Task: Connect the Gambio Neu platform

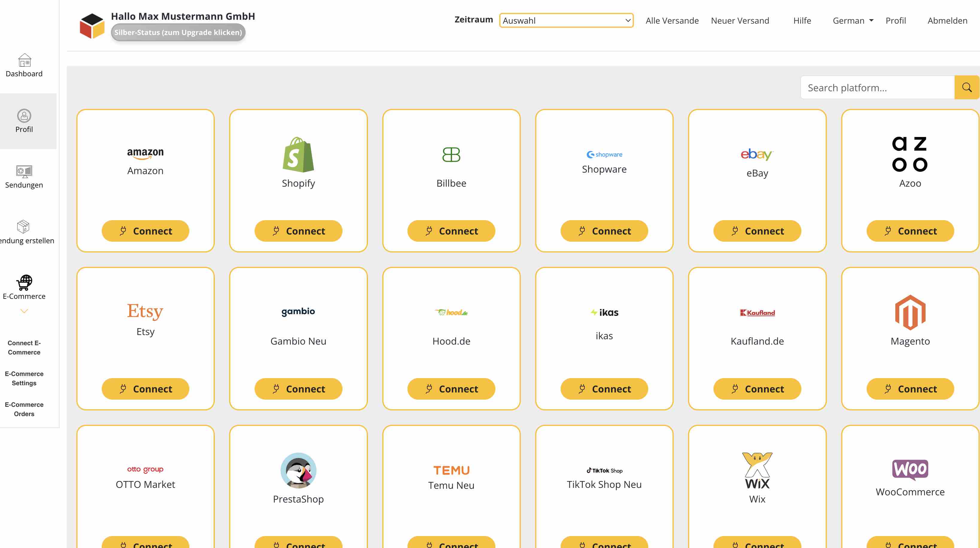Action: click(298, 389)
